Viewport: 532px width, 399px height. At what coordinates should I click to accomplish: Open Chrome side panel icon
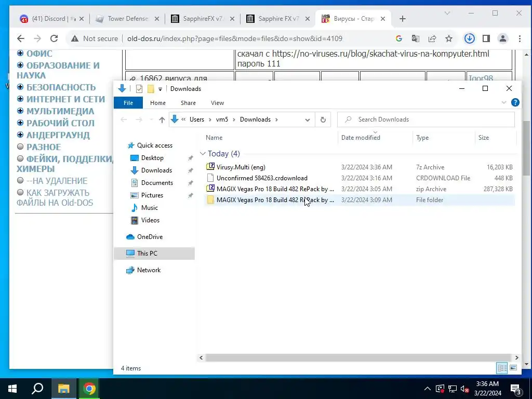[x=486, y=38]
